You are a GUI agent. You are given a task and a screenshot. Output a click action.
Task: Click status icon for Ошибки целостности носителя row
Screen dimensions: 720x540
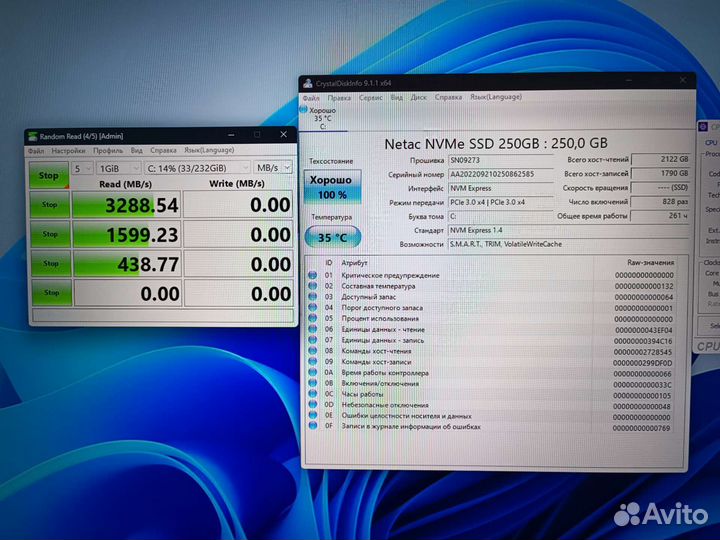tap(313, 415)
